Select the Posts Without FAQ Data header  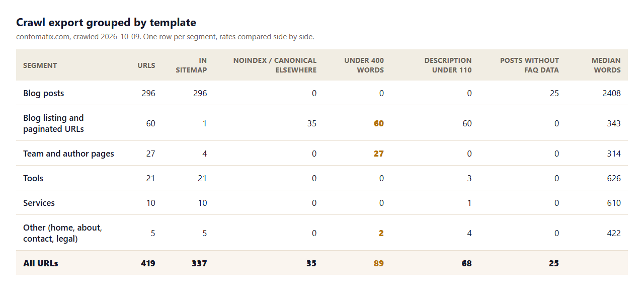(x=529, y=65)
